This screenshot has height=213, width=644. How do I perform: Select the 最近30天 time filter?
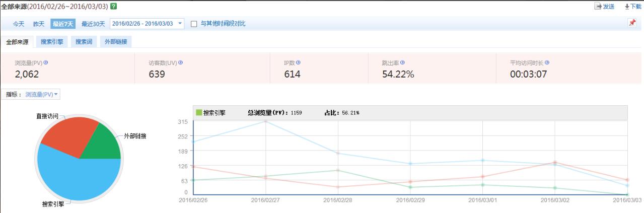coord(93,24)
